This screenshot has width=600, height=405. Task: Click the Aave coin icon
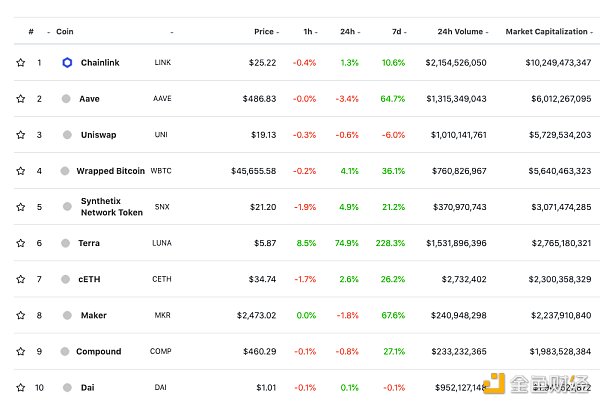[66, 99]
